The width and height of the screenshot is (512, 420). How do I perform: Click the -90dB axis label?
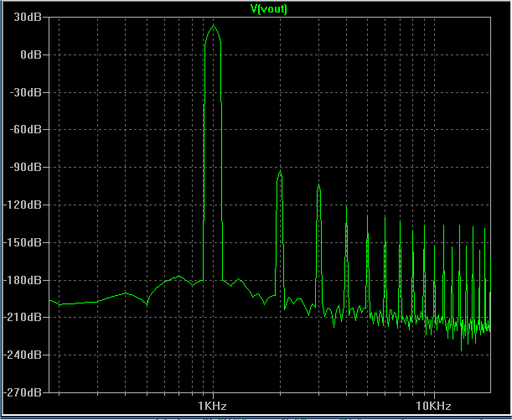(x=25, y=167)
